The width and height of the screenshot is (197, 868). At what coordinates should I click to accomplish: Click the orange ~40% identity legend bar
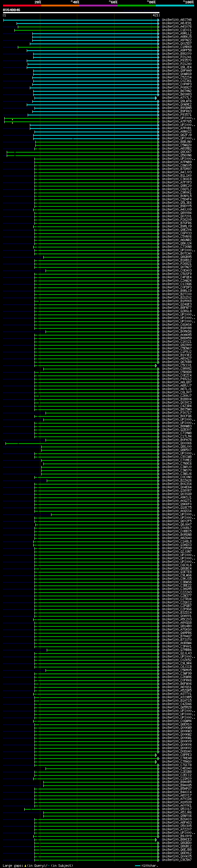click(x=60, y=6)
